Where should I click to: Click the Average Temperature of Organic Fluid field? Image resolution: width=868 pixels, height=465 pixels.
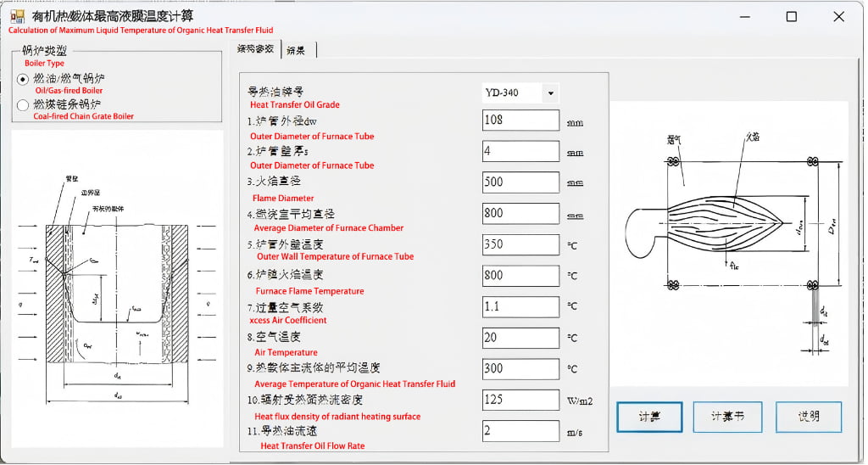pos(520,369)
